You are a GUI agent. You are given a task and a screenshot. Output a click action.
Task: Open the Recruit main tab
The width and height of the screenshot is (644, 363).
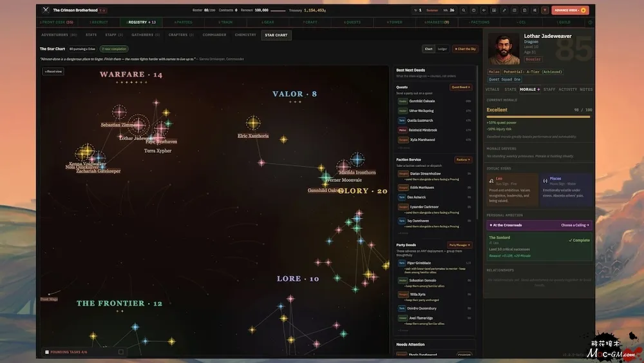(99, 22)
